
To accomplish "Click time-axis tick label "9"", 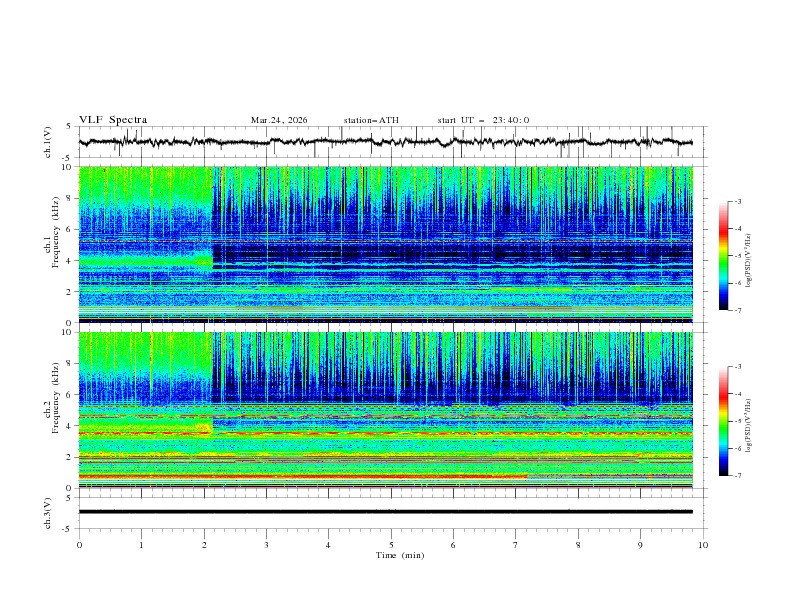I will click(640, 545).
